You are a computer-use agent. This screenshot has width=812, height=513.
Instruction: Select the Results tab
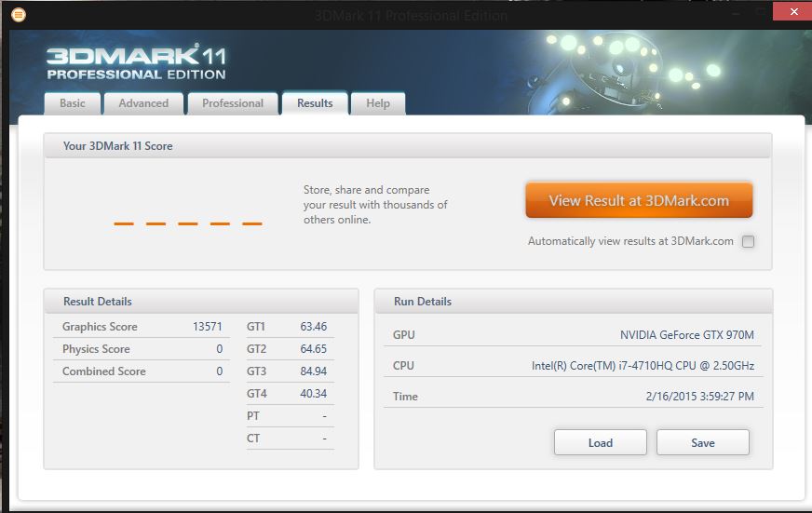tap(315, 103)
